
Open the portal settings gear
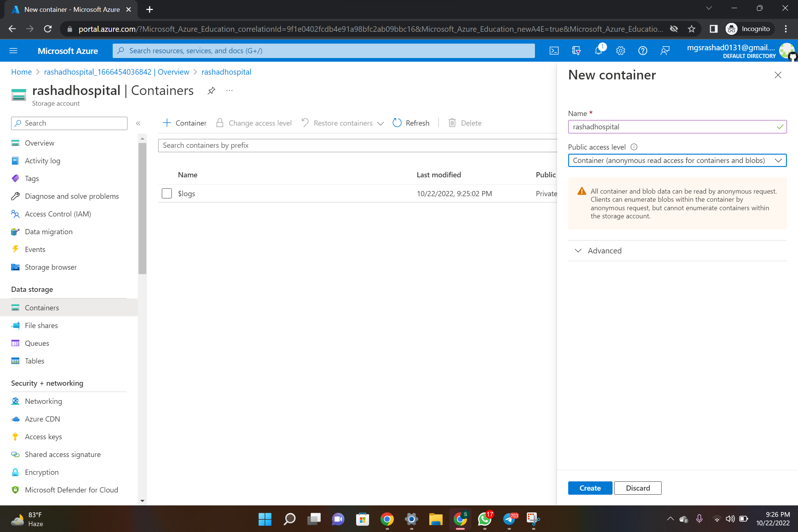tap(620, 51)
